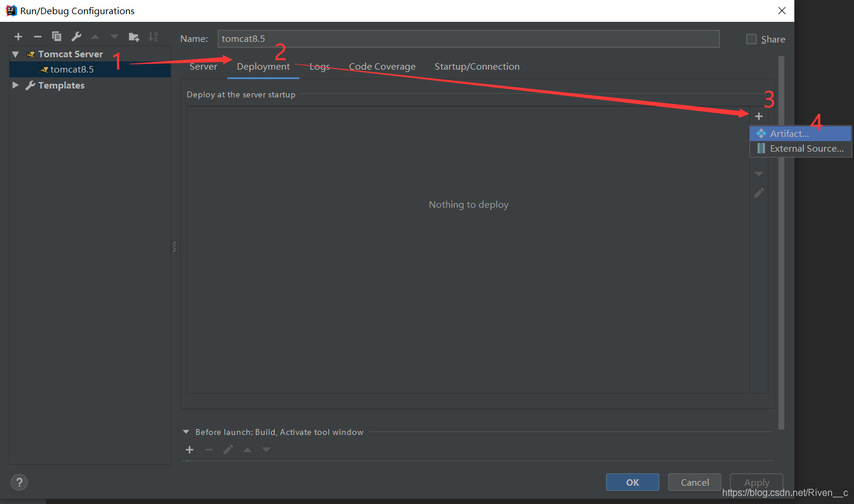This screenshot has width=854, height=504.
Task: Collapse the Tomcat Server tree node
Action: pos(15,54)
